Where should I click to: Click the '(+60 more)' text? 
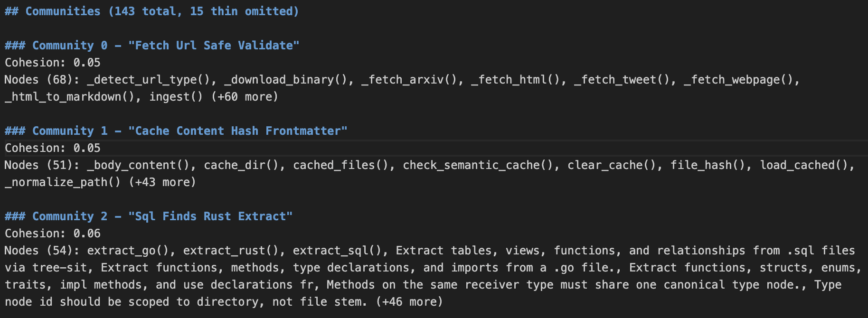[x=245, y=97]
